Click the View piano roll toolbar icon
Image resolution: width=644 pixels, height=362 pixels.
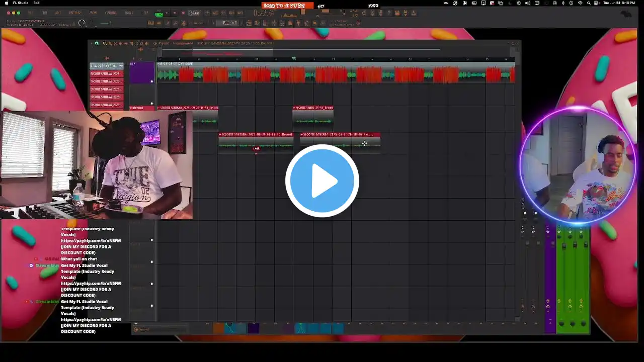pyautogui.click(x=257, y=23)
